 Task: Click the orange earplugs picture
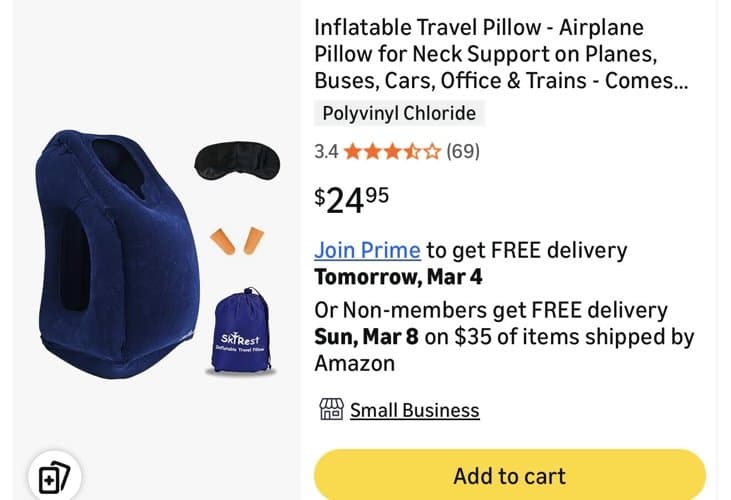click(x=237, y=240)
